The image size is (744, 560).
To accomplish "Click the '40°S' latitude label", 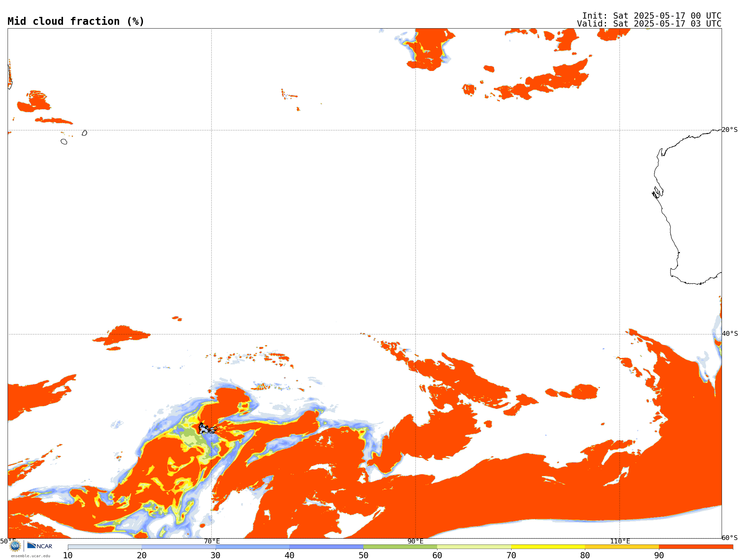I will [730, 334].
